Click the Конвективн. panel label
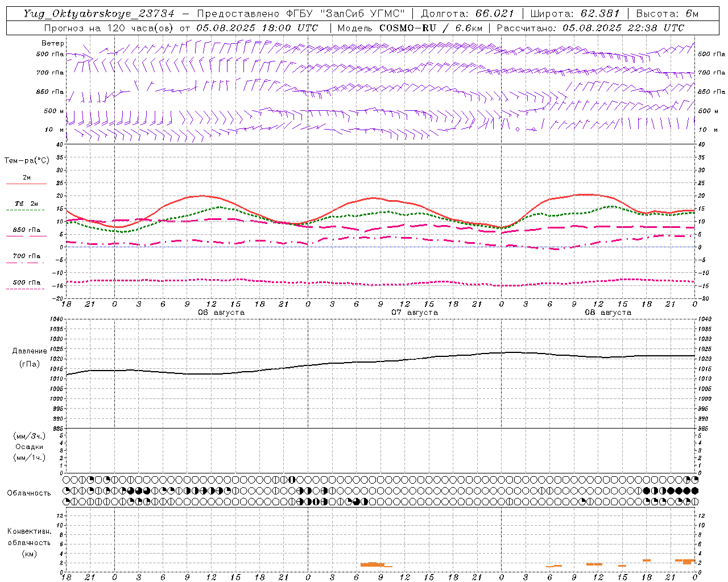Image resolution: width=728 pixels, height=582 pixels. click(x=29, y=531)
